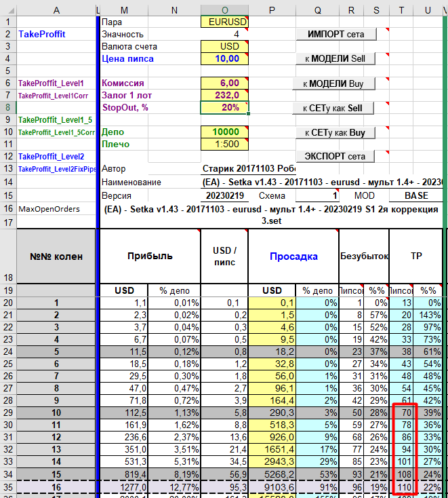Image resolution: width=448 pixels, height=498 pixels.
Task: Select the TakeProffit_Level1_5Corr cell
Action: [56, 132]
